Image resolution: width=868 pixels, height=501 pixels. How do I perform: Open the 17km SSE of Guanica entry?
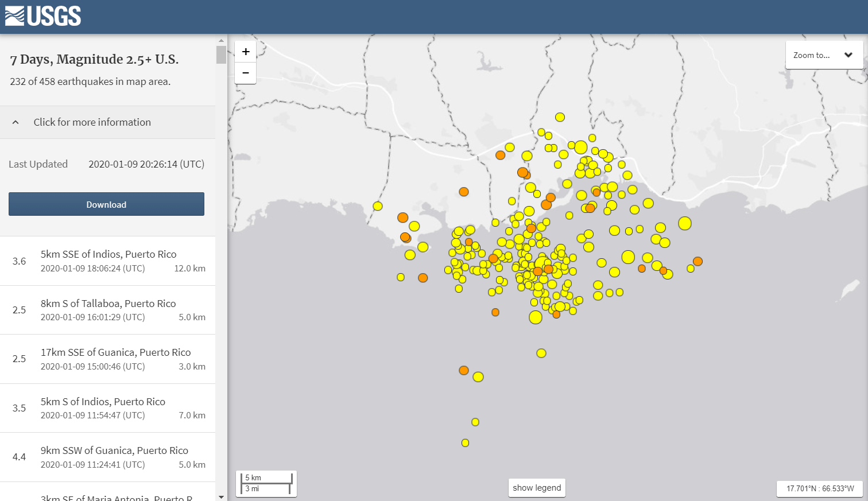107,359
